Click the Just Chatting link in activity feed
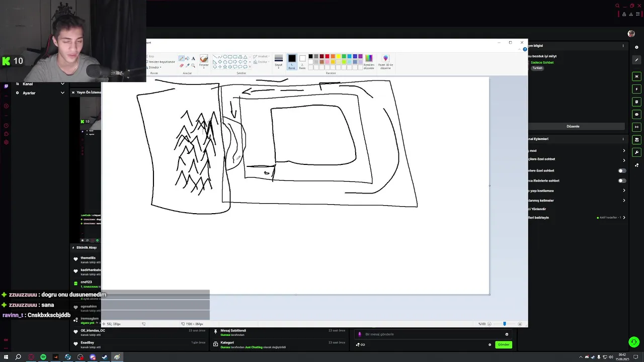644x362 pixels. coord(254,347)
